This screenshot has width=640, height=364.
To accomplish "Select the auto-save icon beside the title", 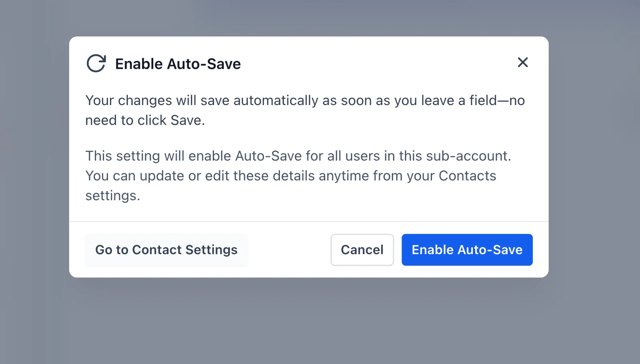I will click(96, 64).
